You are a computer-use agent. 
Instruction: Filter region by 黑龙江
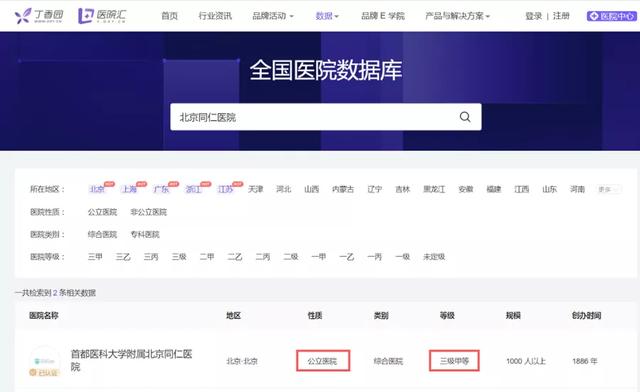(434, 189)
